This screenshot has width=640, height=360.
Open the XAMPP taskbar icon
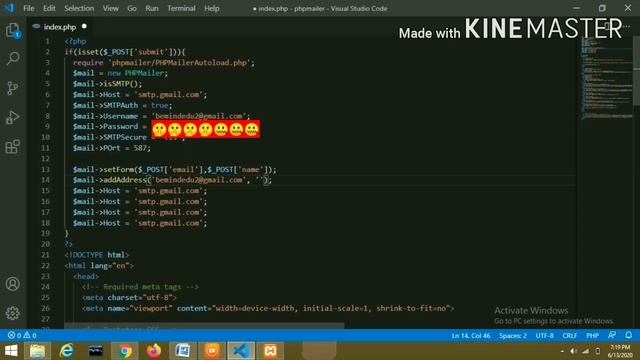270,351
